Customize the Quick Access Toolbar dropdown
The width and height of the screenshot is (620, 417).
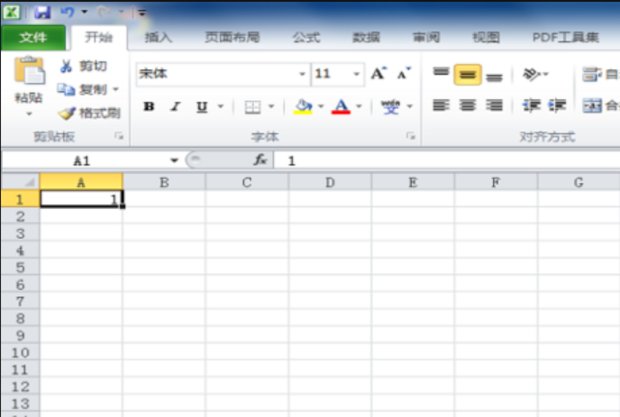pos(142,13)
